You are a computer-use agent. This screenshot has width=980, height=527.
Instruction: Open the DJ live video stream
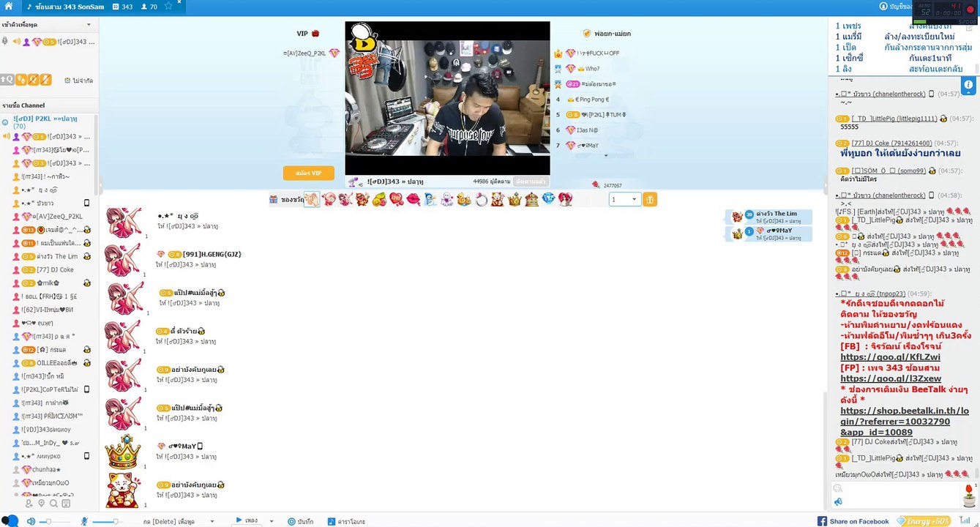click(447, 98)
